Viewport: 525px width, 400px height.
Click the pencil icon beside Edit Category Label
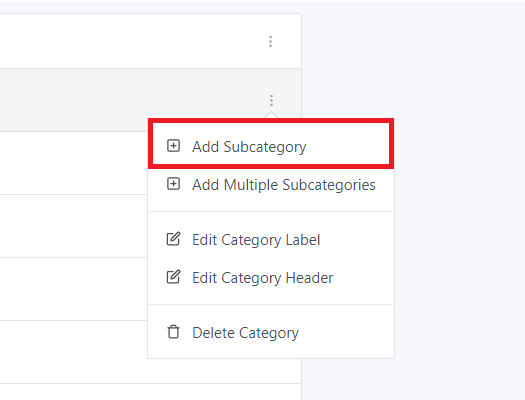[173, 239]
